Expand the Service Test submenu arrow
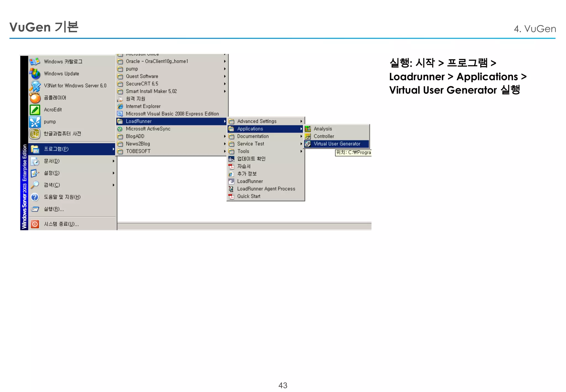This screenshot has width=566, height=392. click(301, 144)
